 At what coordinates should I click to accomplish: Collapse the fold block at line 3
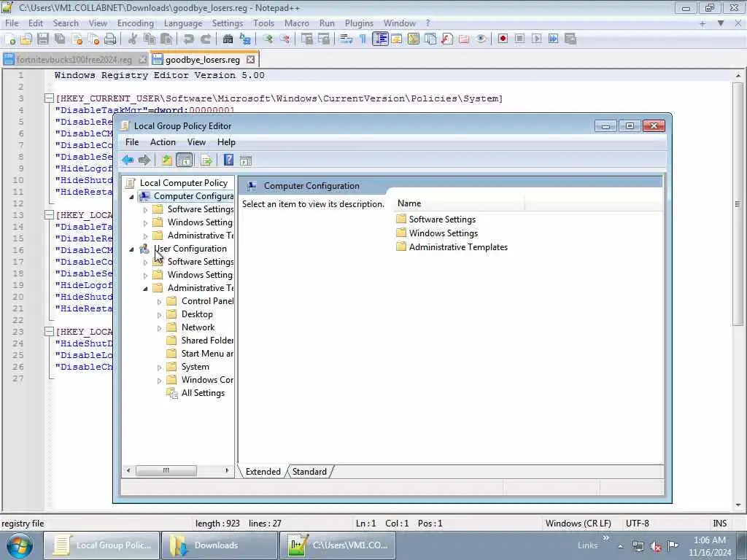pyautogui.click(x=49, y=98)
